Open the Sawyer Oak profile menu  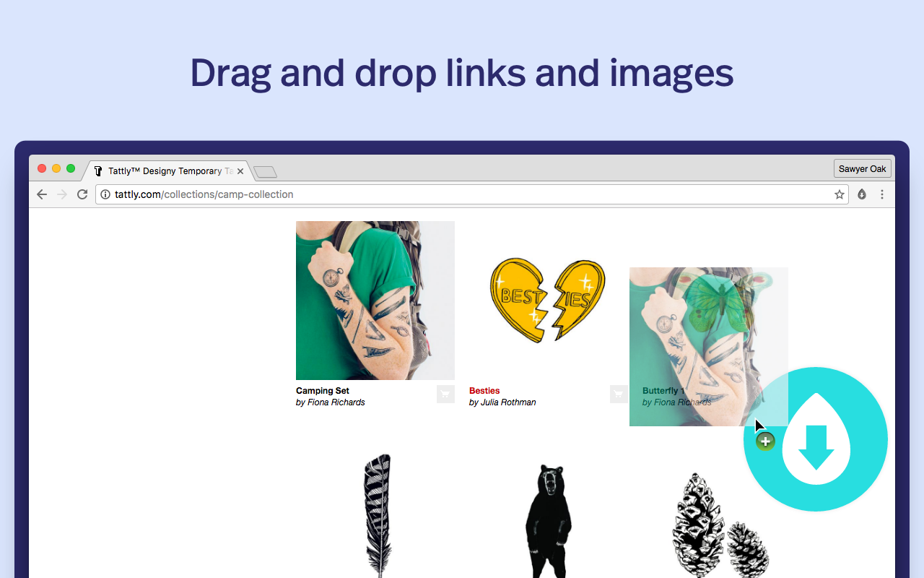coord(862,168)
